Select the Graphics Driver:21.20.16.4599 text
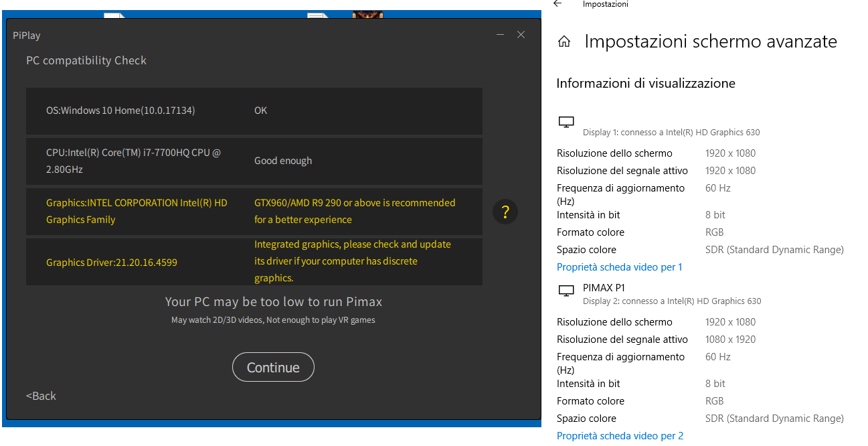 point(112,263)
